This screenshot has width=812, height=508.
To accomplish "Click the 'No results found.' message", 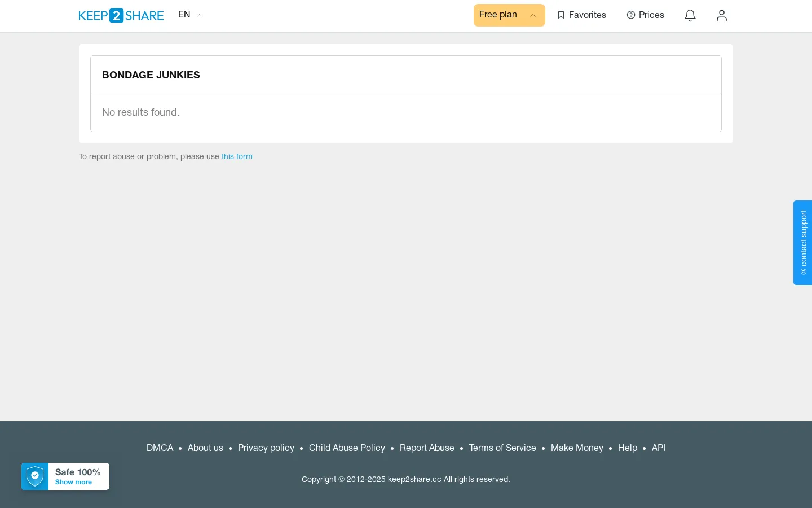I will [x=141, y=112].
